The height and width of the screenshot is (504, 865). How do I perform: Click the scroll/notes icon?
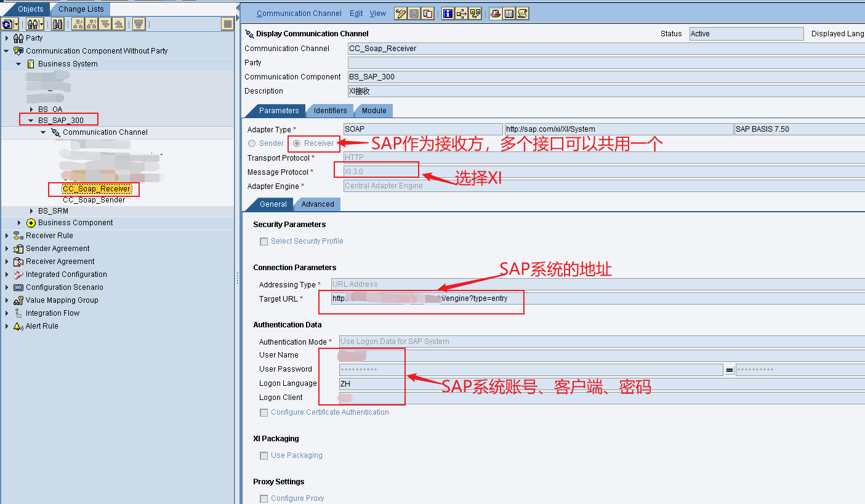pyautogui.click(x=523, y=14)
